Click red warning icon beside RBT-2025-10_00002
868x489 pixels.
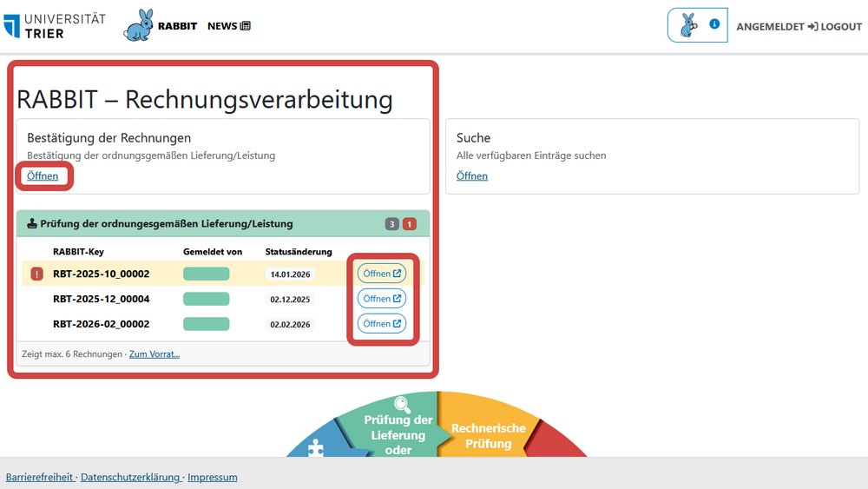click(36, 274)
